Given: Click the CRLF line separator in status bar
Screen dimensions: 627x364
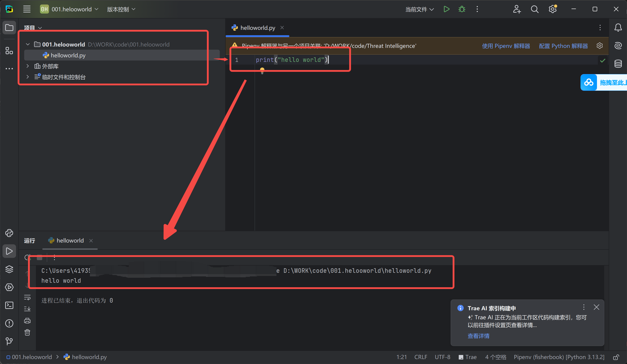Looking at the screenshot, I should pos(421,357).
